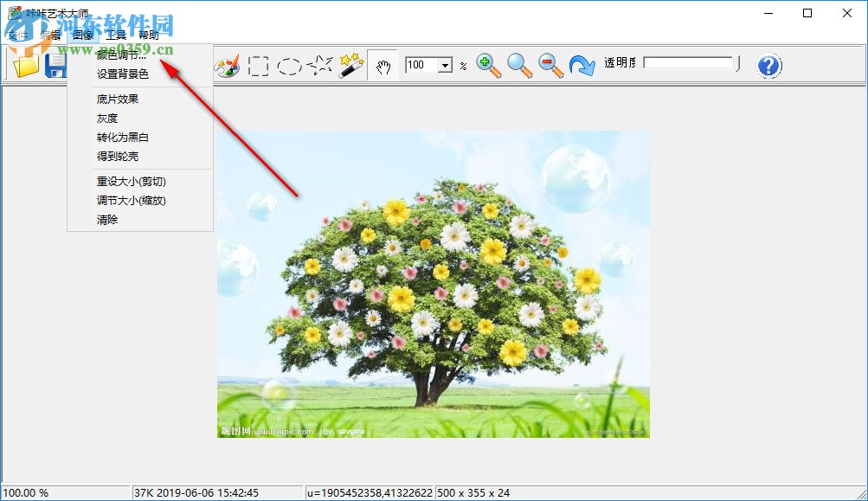Adjust the 透明度 transparency slider
Screen dimensions: 868x501
coord(692,63)
